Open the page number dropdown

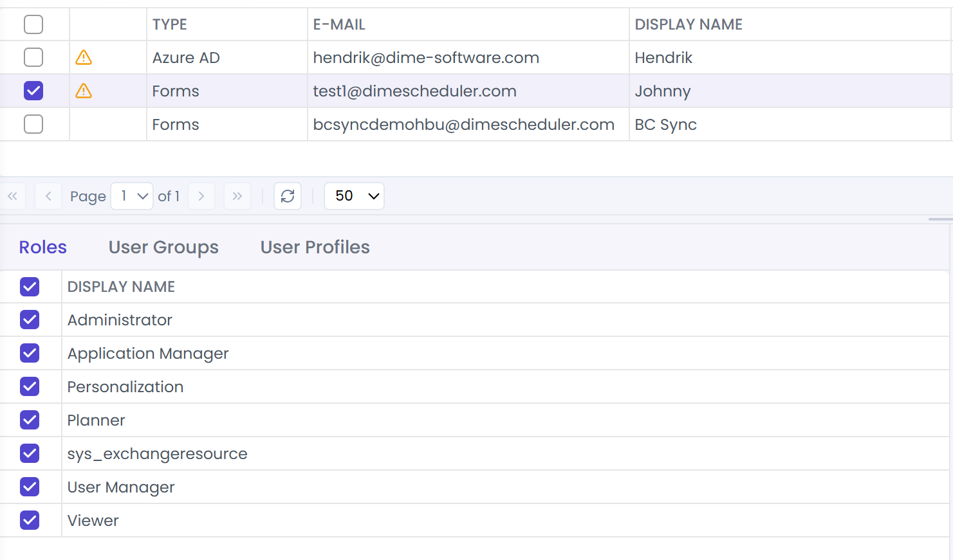point(132,196)
